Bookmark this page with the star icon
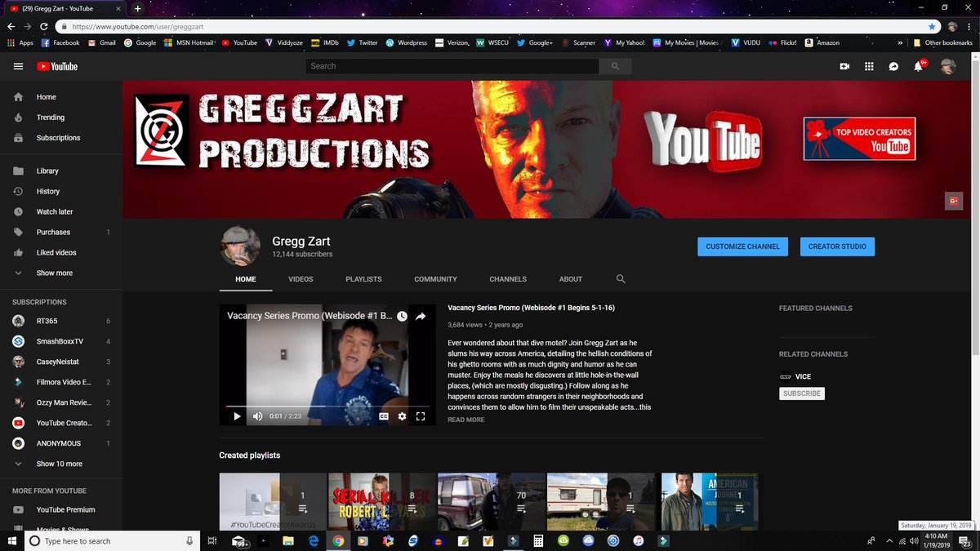This screenshot has height=551, width=980. (x=932, y=26)
